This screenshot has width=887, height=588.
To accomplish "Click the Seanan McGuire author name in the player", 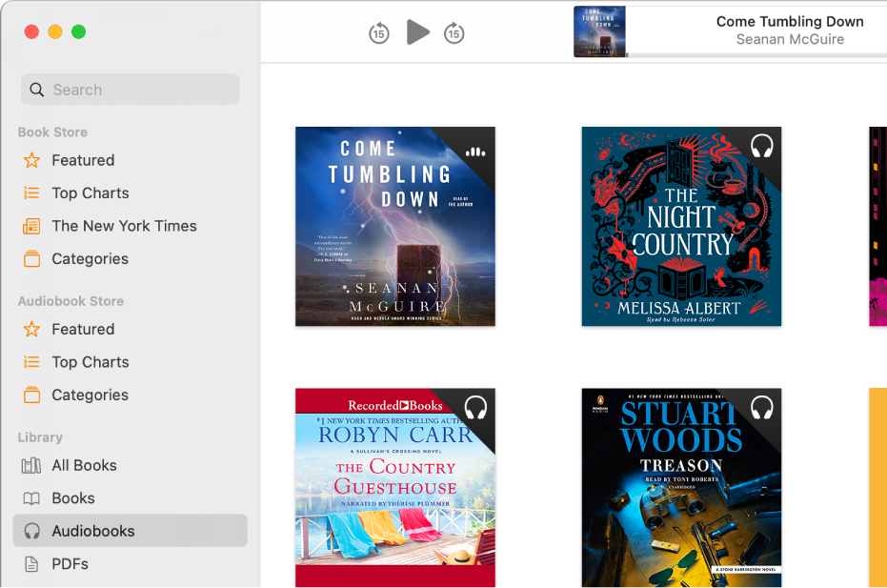I will point(790,39).
